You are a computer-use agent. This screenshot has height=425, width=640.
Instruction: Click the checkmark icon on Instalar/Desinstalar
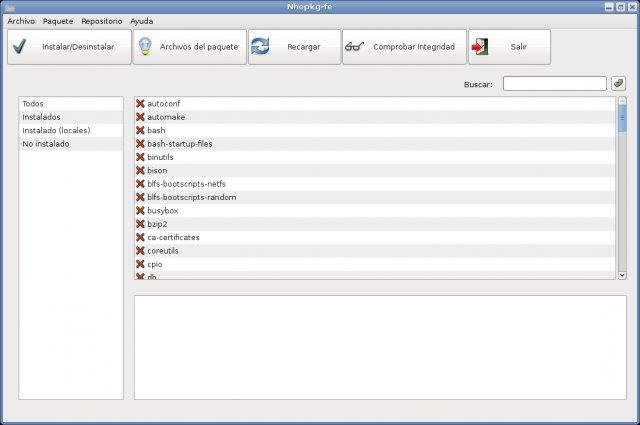point(19,47)
